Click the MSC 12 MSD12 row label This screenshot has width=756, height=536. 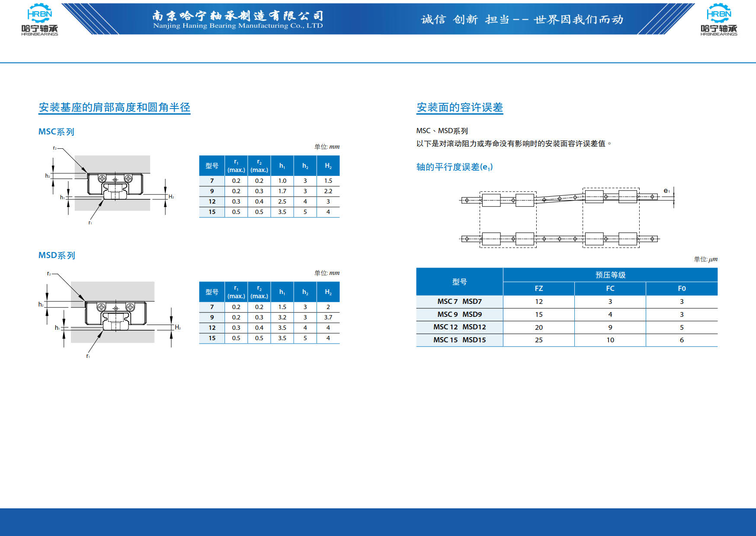[x=460, y=327]
